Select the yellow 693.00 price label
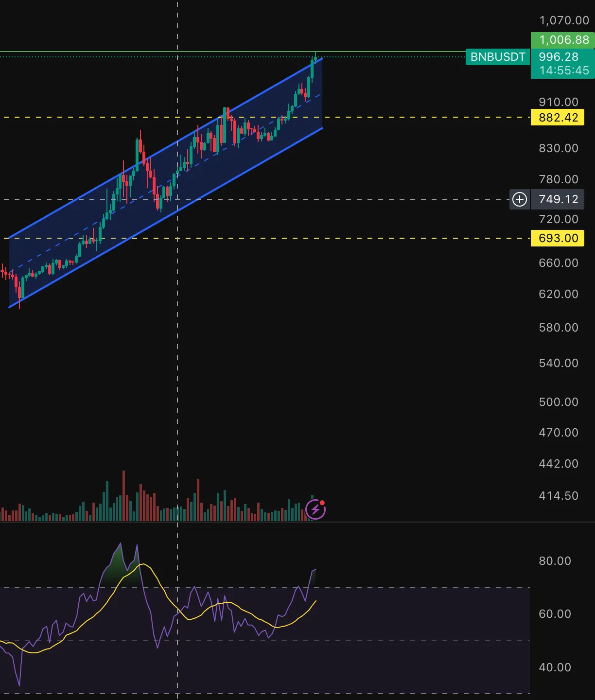 pos(558,238)
